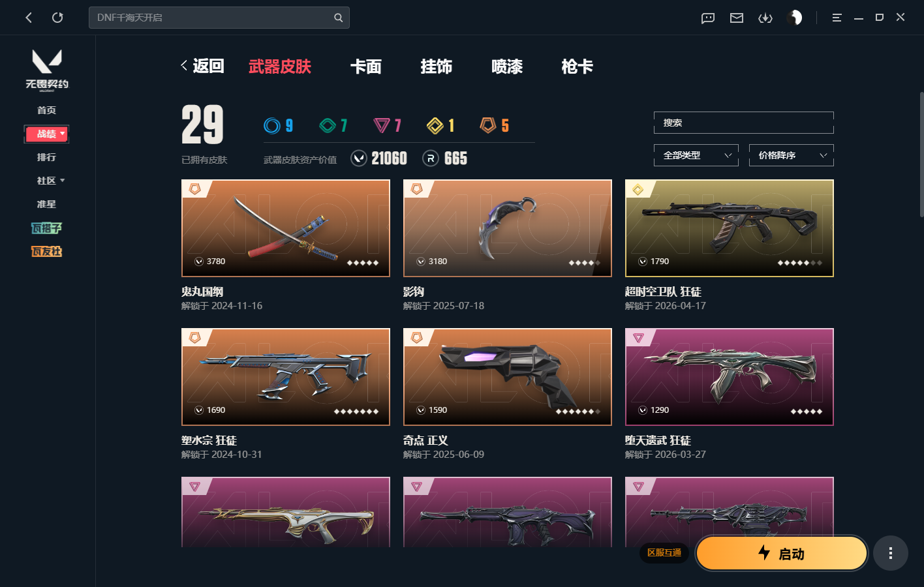Click the search magnifier icon
924x587 pixels.
pyautogui.click(x=338, y=18)
